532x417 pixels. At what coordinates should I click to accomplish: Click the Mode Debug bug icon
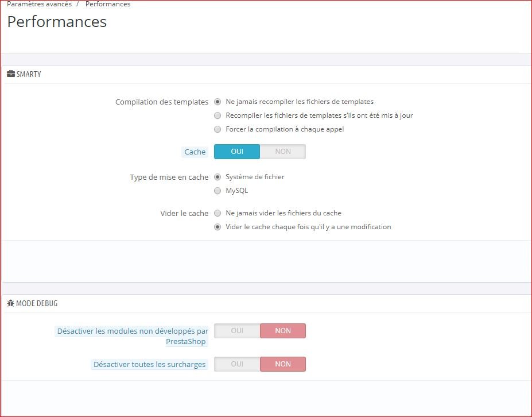point(10,303)
